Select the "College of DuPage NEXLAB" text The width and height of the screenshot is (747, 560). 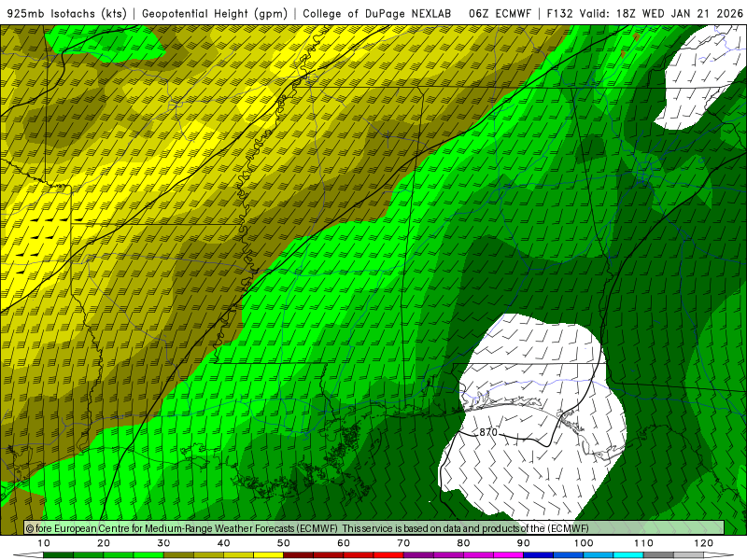[x=377, y=13]
